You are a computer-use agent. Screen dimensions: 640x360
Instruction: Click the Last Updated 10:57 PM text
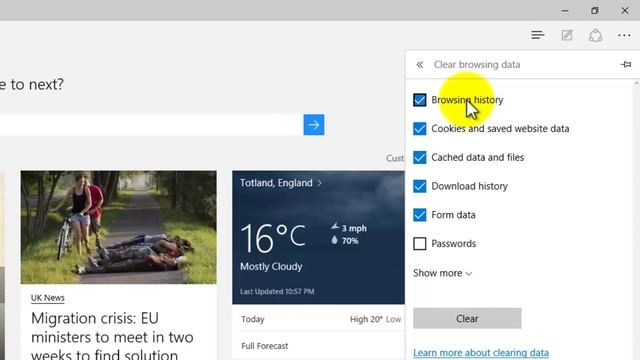(277, 291)
